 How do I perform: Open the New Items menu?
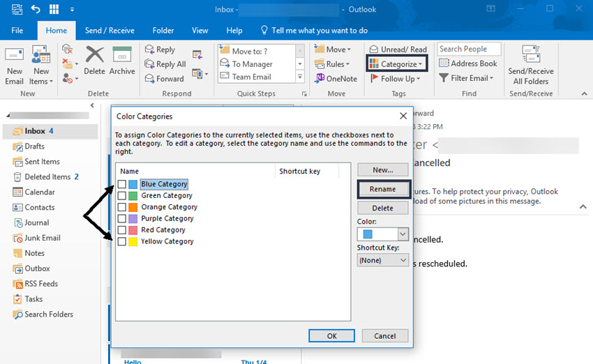[41, 65]
